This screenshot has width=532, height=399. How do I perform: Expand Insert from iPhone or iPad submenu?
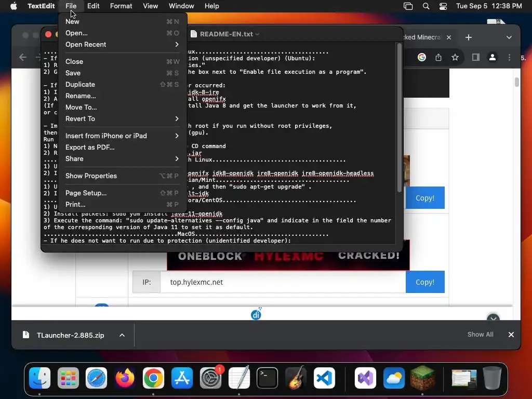122,136
